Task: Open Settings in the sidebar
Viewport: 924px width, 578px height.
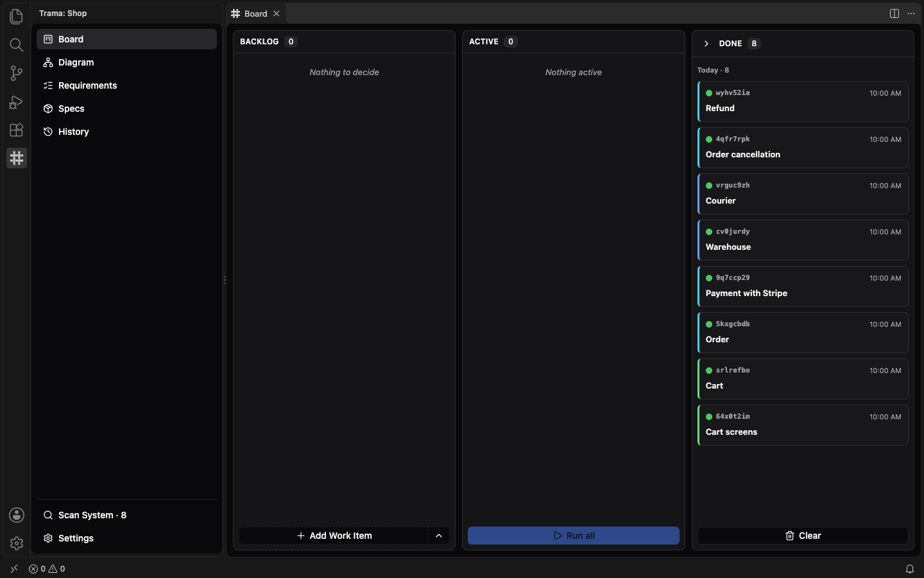Action: 126,538
